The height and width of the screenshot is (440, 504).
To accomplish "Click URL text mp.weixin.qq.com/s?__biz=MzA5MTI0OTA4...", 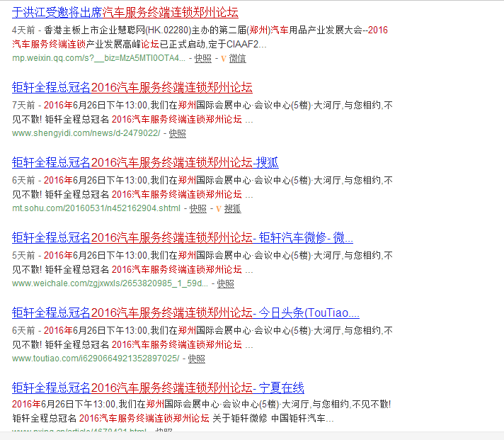I will 98,58.
